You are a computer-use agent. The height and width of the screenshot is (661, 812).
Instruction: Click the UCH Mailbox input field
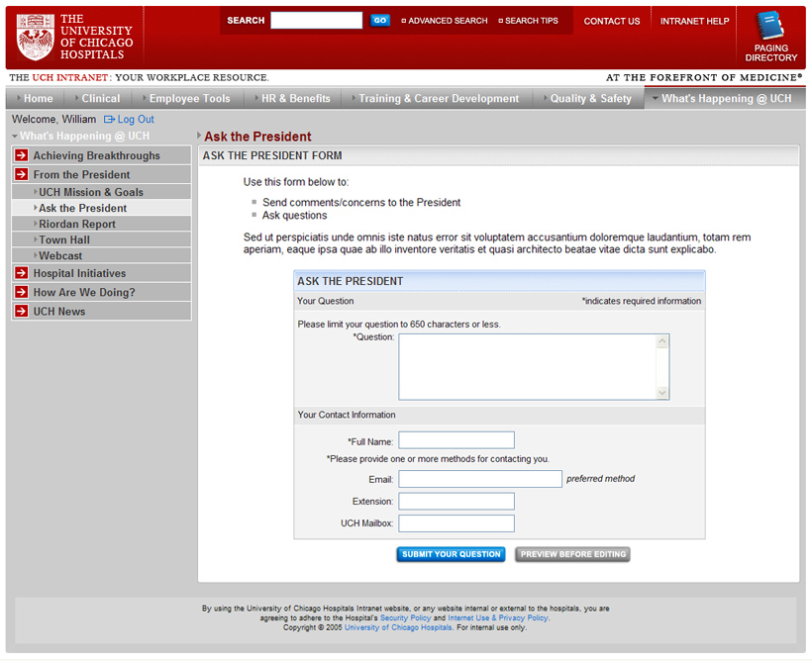(457, 523)
